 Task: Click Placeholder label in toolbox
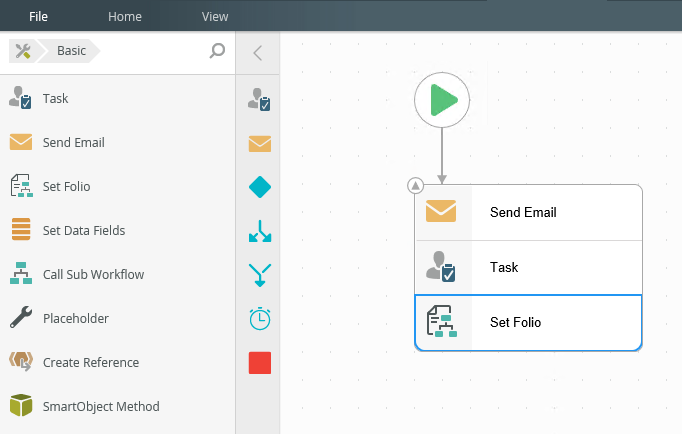point(76,318)
